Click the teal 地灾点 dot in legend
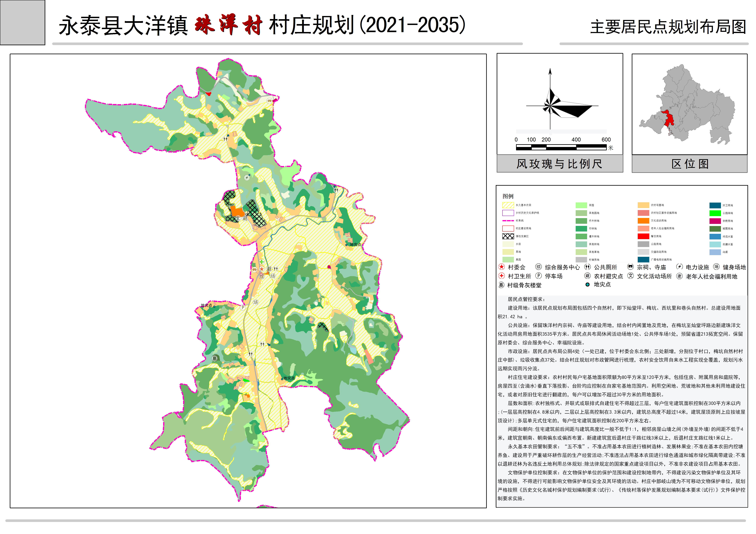756x534 pixels. click(587, 285)
